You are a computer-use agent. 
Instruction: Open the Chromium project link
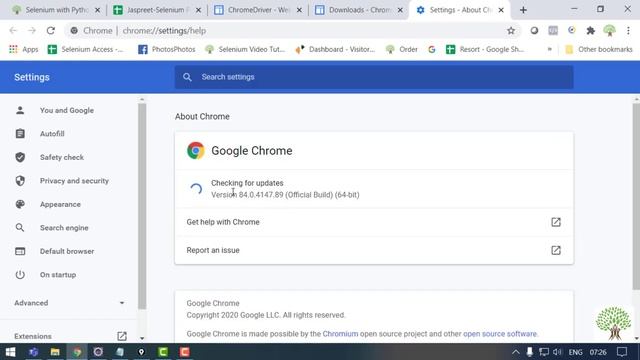coord(340,334)
